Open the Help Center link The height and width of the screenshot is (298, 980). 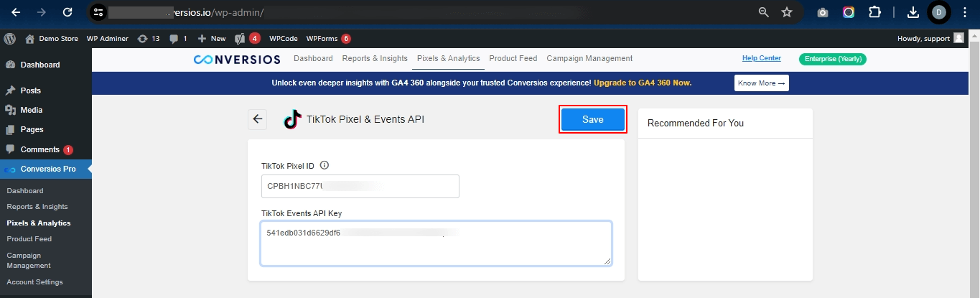(x=762, y=58)
